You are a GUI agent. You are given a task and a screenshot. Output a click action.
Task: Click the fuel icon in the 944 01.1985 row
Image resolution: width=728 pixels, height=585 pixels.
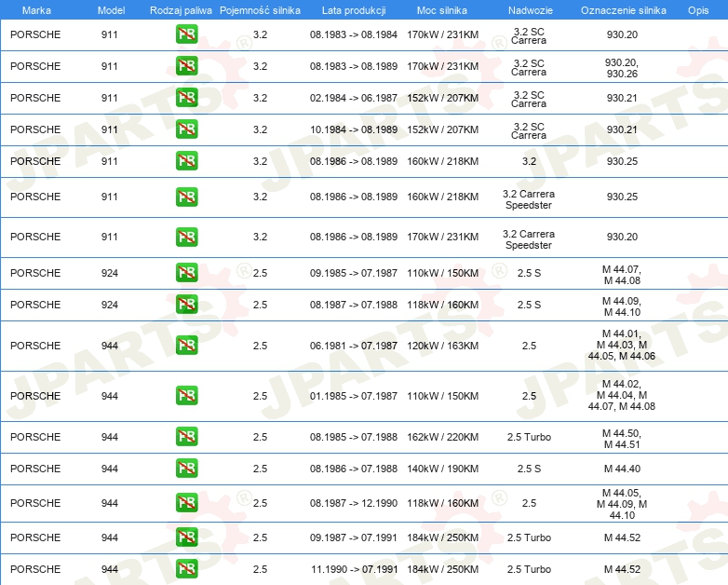tap(186, 395)
